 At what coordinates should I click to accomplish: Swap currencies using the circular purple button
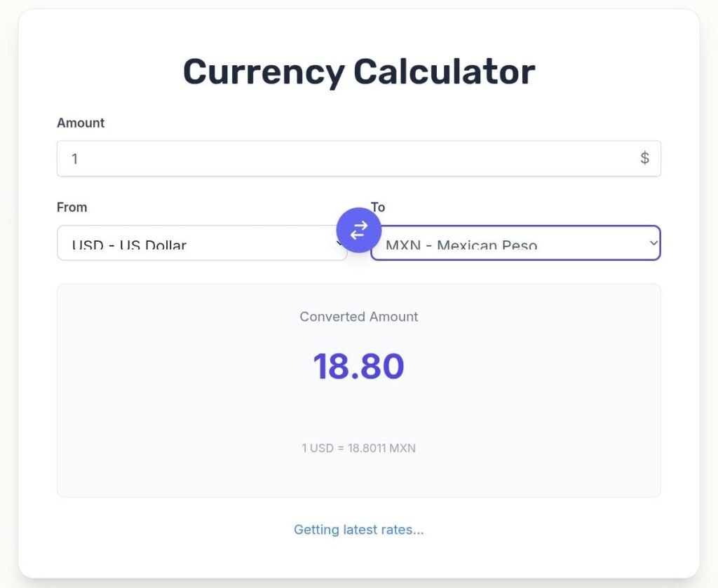coord(359,229)
